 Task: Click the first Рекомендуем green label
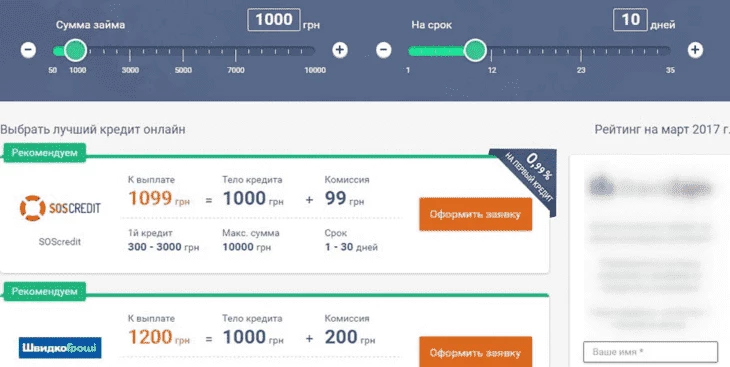point(44,153)
